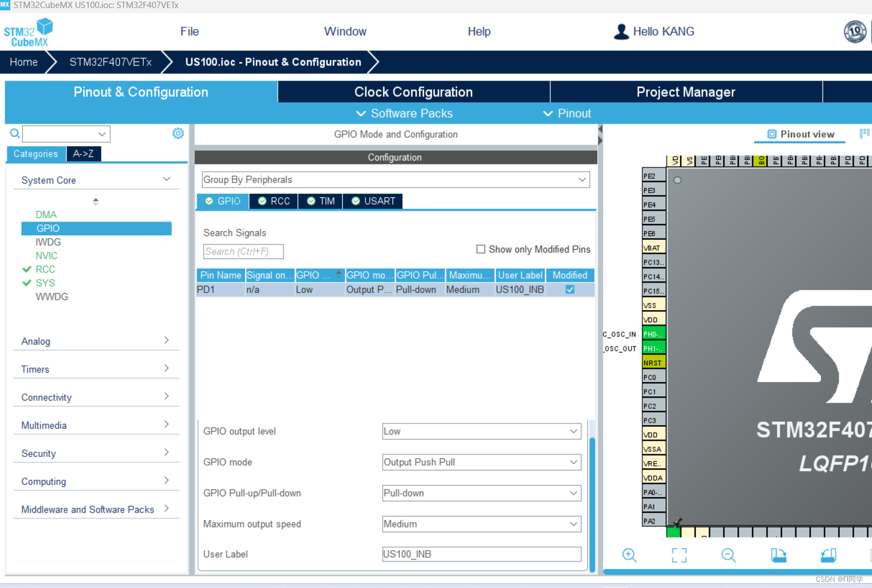The width and height of the screenshot is (872, 588).
Task: Open the category search combo box
Action: click(66, 134)
